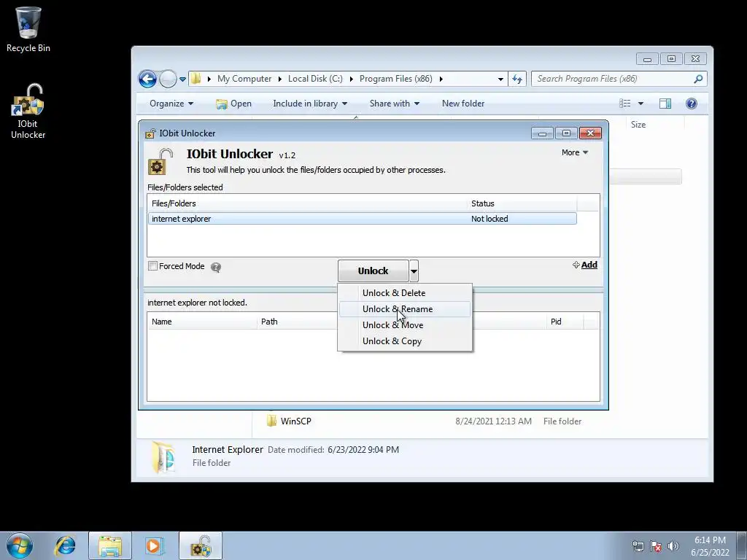Change the view icon in Explorer
This screenshot has height=560, width=747.
(x=624, y=104)
